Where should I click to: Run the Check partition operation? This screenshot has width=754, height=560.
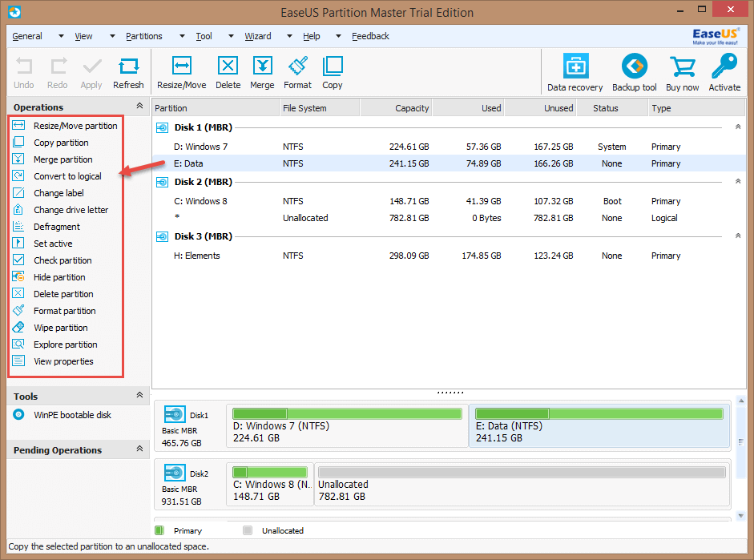[52, 260]
